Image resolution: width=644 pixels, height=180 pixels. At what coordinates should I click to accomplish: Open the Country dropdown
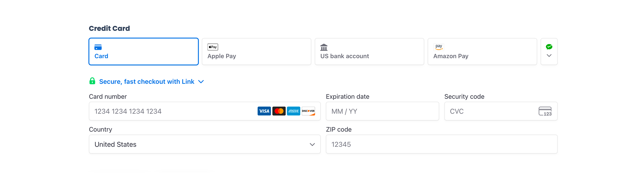[x=204, y=144]
